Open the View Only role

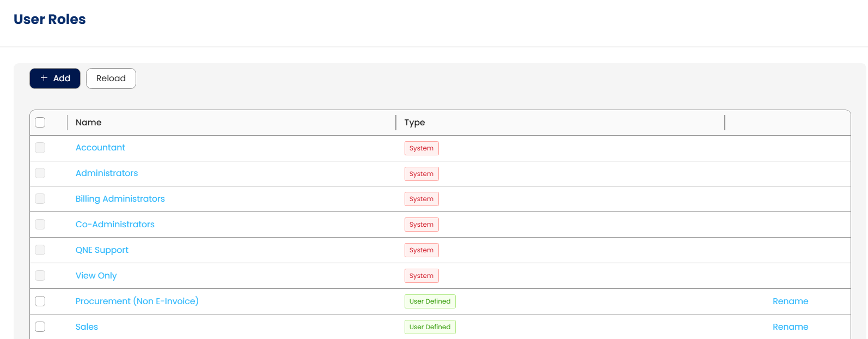coord(96,276)
